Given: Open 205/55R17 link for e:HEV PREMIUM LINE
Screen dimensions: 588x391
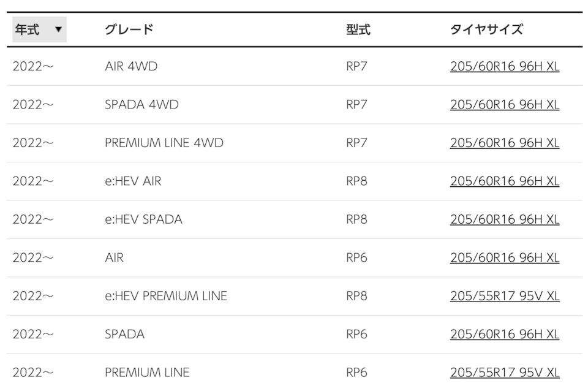Looking at the screenshot, I should [x=504, y=296].
